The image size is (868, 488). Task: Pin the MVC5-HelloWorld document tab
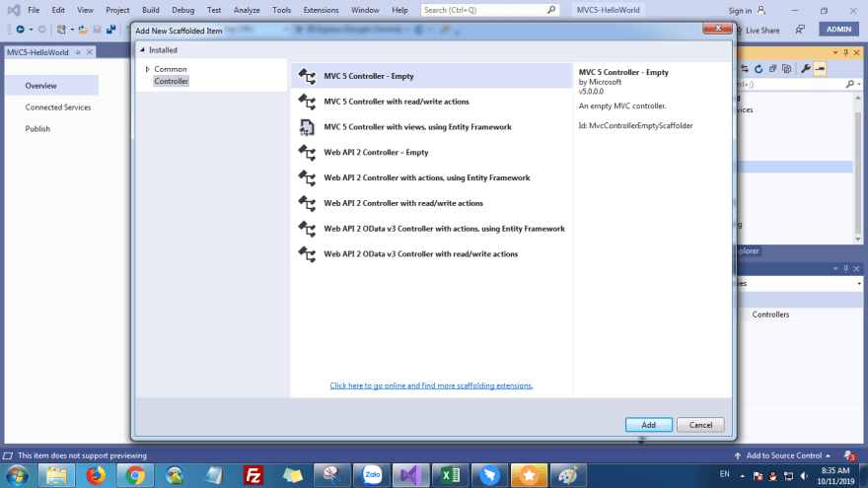(78, 52)
